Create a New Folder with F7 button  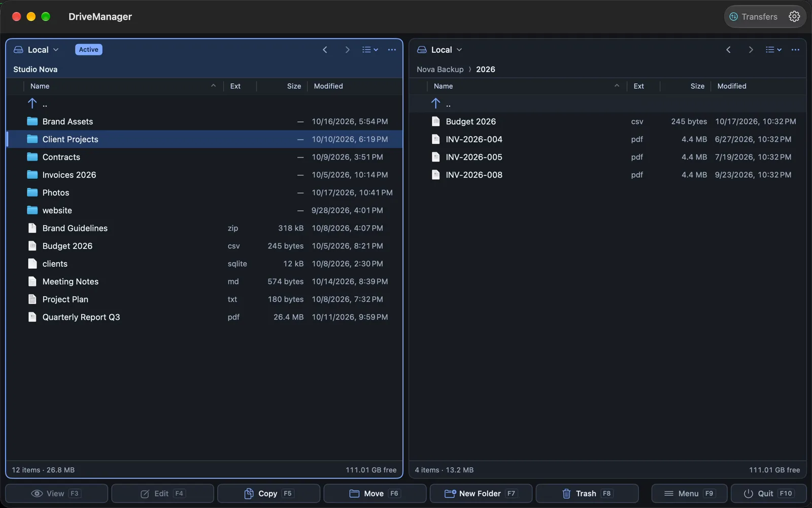[x=481, y=493]
